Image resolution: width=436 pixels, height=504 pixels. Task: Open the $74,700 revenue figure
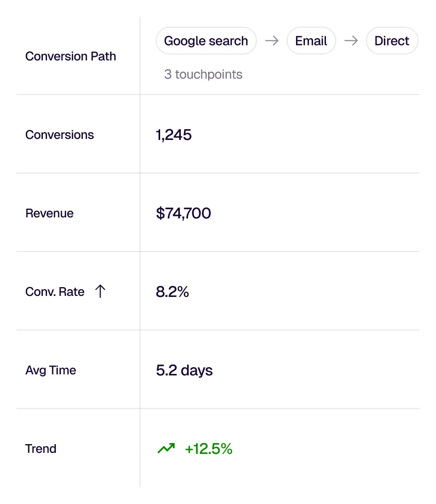click(x=183, y=213)
